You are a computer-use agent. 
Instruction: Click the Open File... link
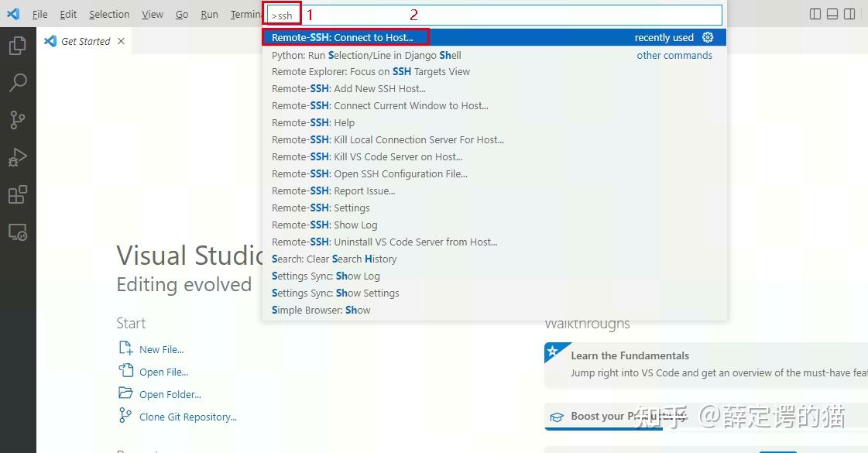click(x=164, y=372)
